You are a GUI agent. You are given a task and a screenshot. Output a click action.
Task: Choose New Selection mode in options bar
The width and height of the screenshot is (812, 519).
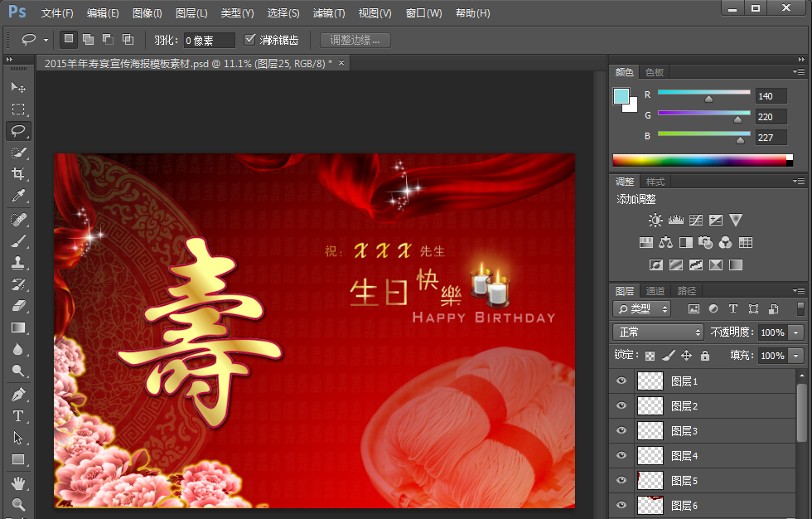(x=68, y=39)
